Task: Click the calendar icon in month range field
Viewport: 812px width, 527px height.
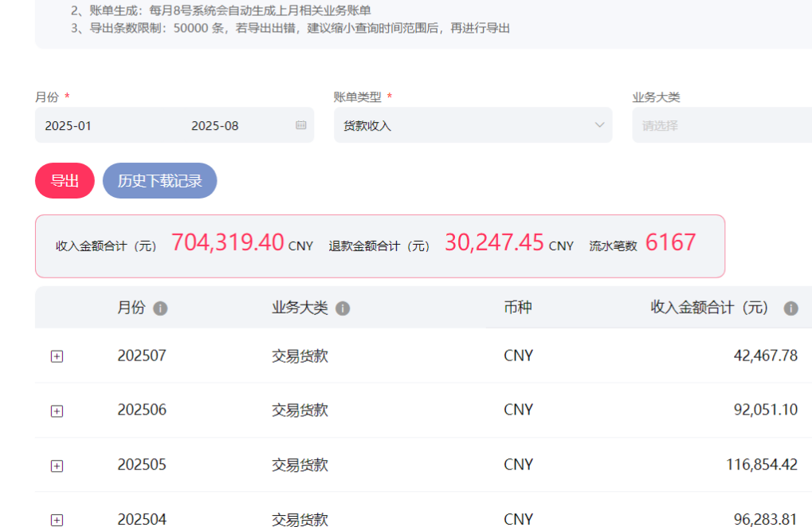Action: (x=300, y=125)
